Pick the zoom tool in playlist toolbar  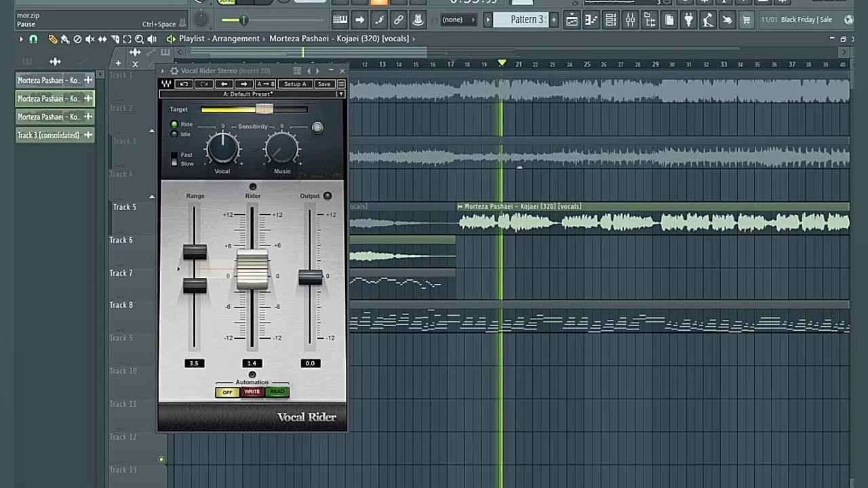point(139,39)
